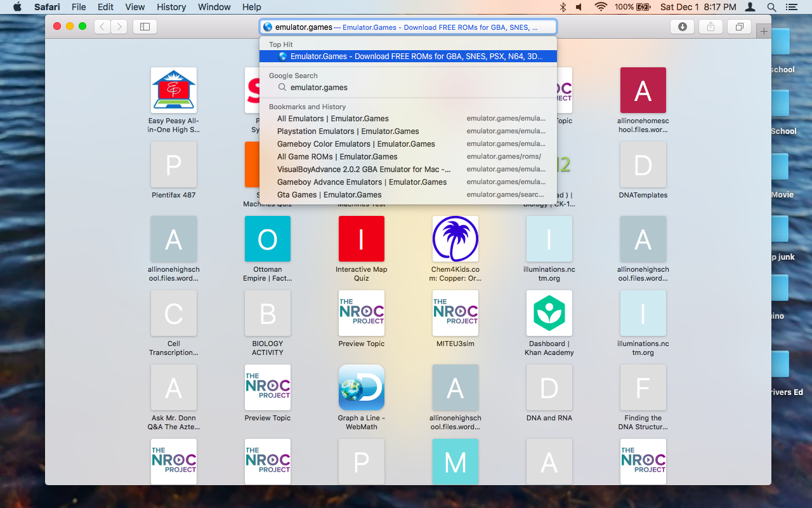This screenshot has width=812, height=508.
Task: Open the volume control in menu bar
Action: [579, 7]
